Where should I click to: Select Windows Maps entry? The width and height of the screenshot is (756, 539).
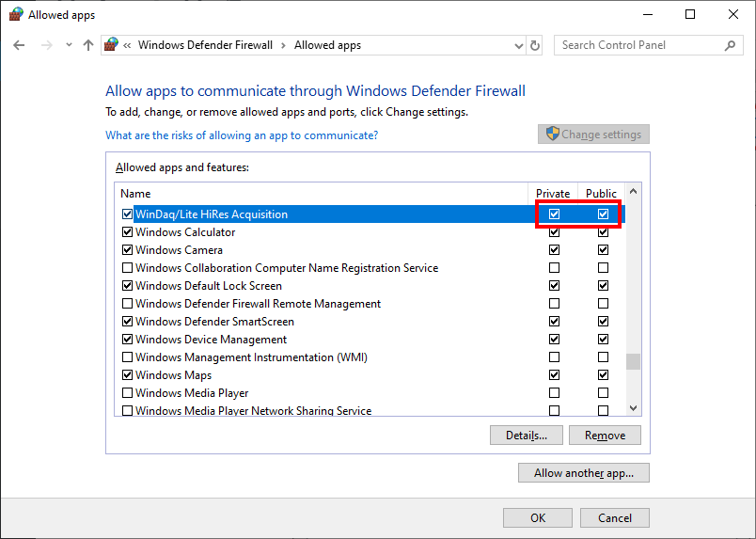(x=173, y=375)
